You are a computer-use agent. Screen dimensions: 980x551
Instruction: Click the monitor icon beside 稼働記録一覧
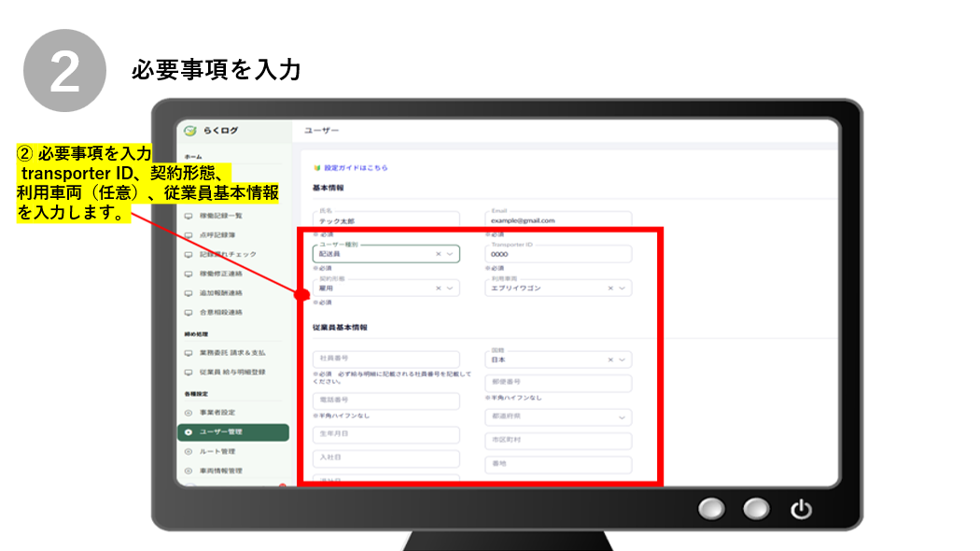(x=189, y=215)
